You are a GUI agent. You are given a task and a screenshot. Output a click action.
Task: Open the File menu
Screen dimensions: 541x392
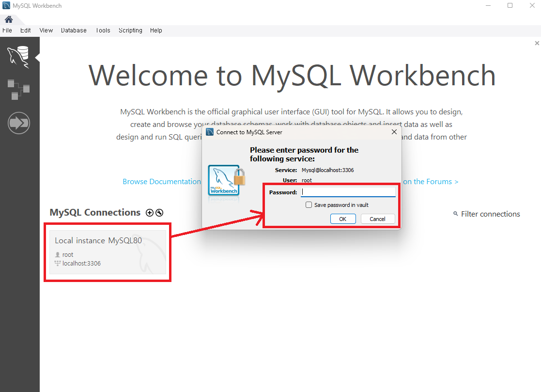coord(7,31)
